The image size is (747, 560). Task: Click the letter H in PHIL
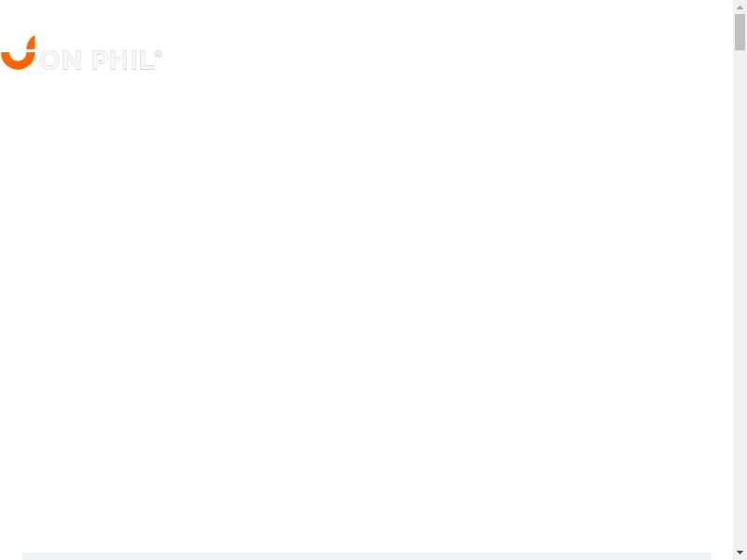(119, 61)
